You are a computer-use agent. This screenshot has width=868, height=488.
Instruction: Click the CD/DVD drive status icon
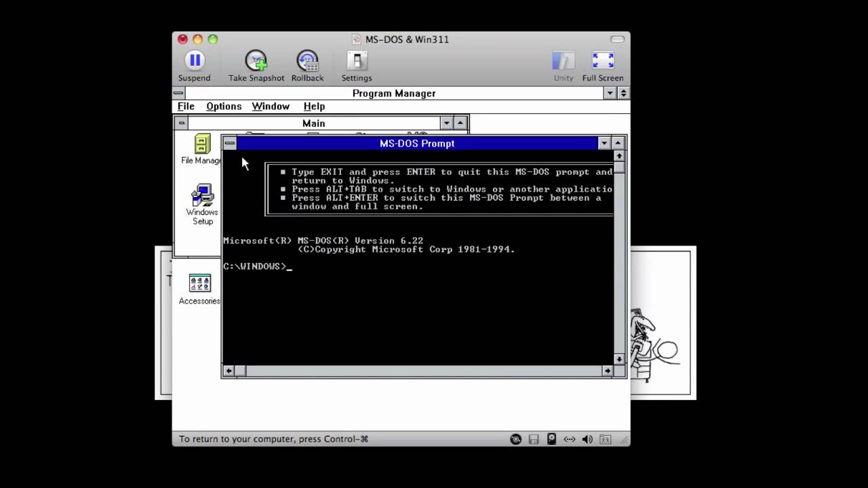pos(516,439)
